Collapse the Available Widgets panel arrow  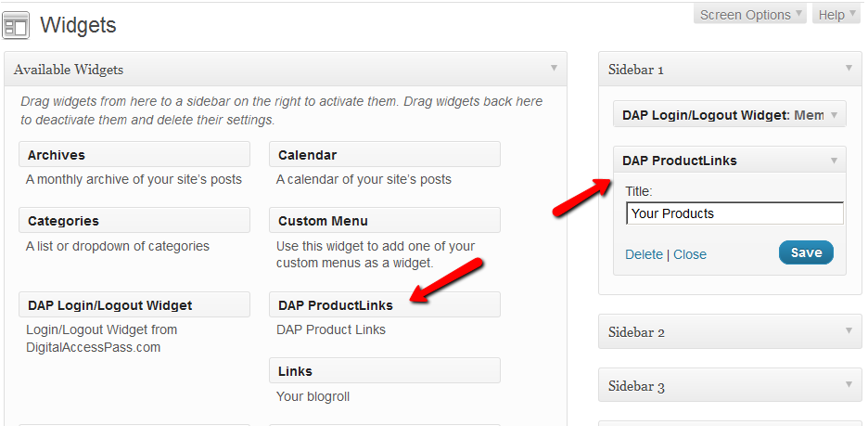coord(554,68)
